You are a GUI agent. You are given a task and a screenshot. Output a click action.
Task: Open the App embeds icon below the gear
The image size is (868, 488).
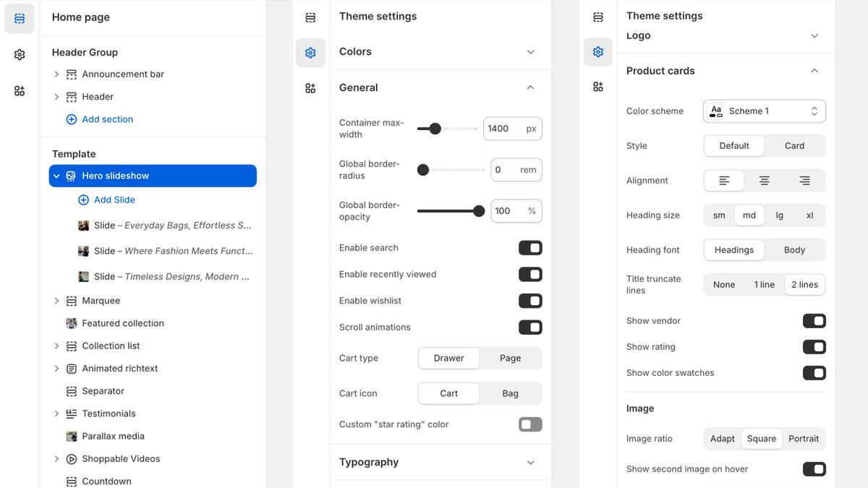click(19, 90)
